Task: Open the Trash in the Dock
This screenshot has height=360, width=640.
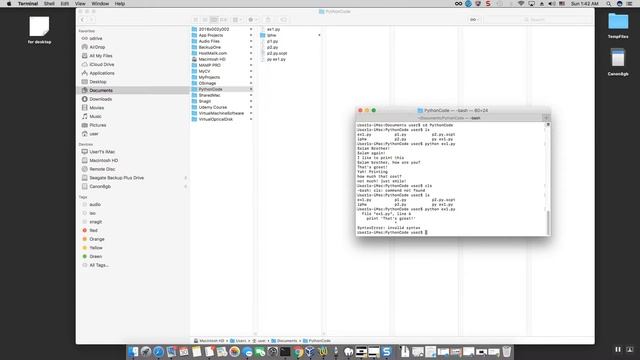Action: (x=507, y=352)
